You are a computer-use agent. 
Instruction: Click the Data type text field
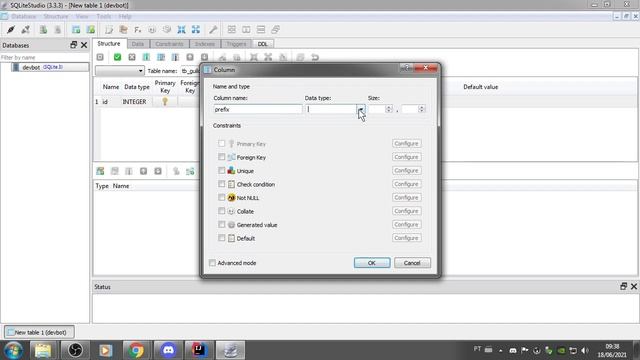(331, 109)
